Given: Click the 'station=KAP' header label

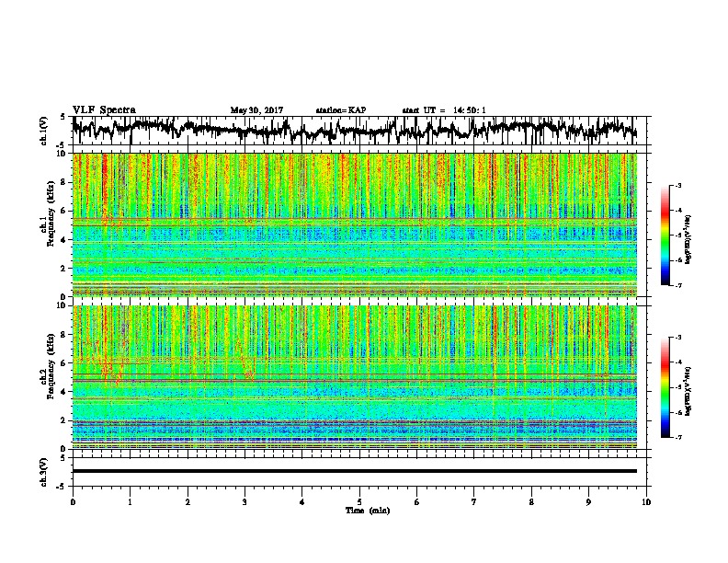Looking at the screenshot, I should (341, 110).
